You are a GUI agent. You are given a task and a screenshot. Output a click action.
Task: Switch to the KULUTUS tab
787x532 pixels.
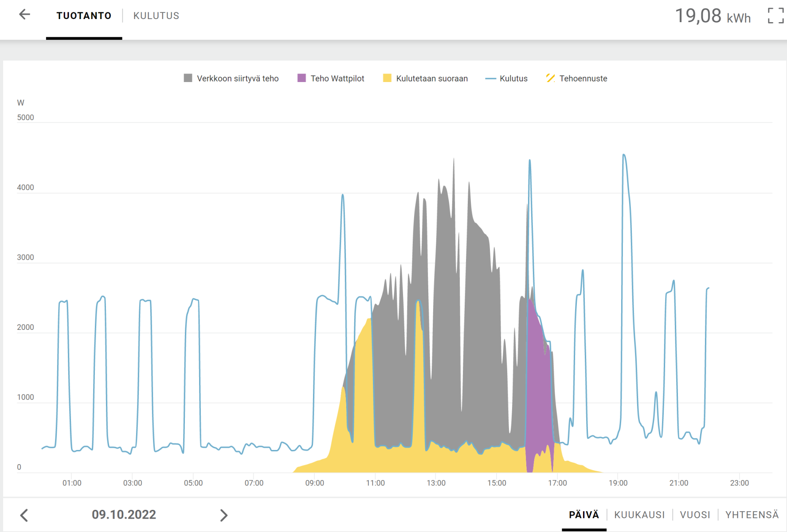point(156,16)
